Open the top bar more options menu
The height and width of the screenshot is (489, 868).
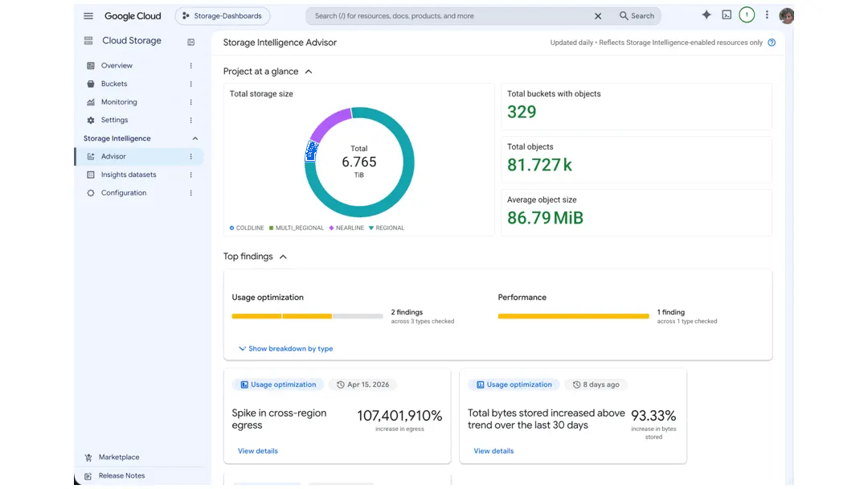tap(767, 15)
